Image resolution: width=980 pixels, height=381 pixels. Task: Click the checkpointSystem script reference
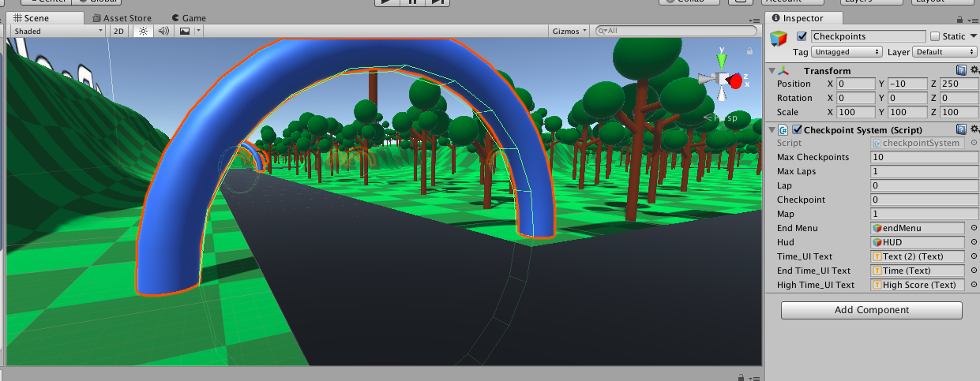pyautogui.click(x=918, y=143)
